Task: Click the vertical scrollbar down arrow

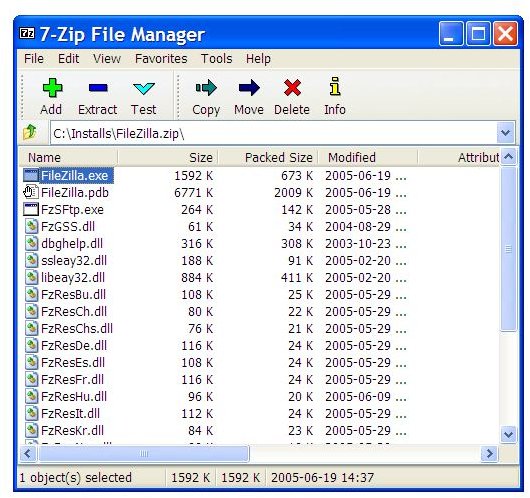Action: click(508, 434)
